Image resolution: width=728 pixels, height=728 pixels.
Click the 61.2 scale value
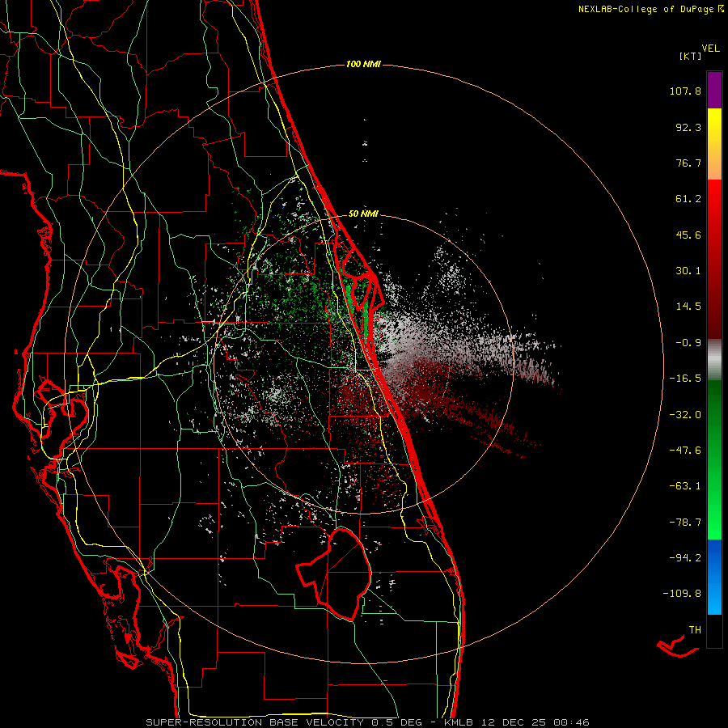tap(688, 199)
